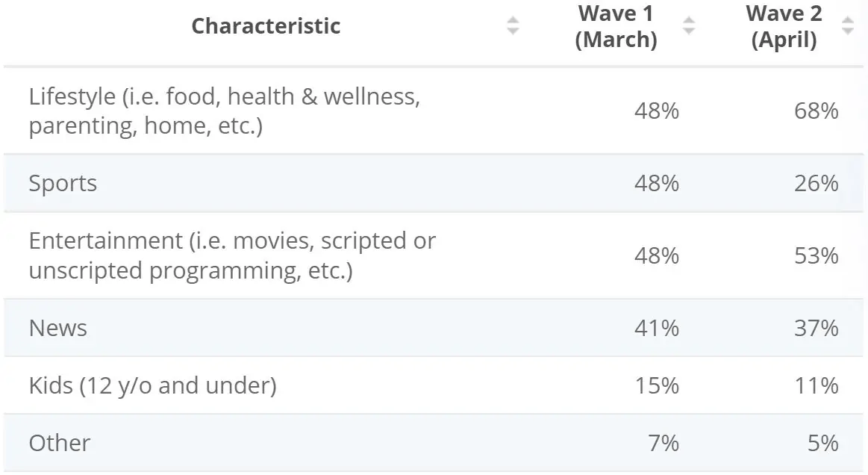Click the 15% Wave 1 value for Kids

click(657, 385)
